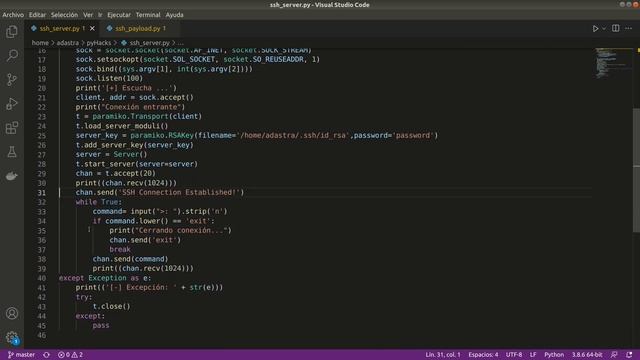This screenshot has width=640, height=360.
Task: Place cursor on 'while True:' line
Action: click(99, 202)
